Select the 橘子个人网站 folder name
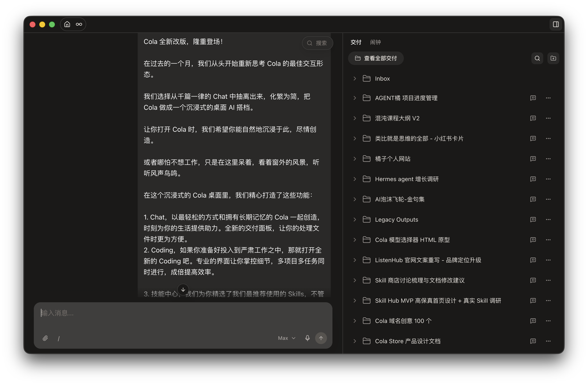 (x=393, y=159)
